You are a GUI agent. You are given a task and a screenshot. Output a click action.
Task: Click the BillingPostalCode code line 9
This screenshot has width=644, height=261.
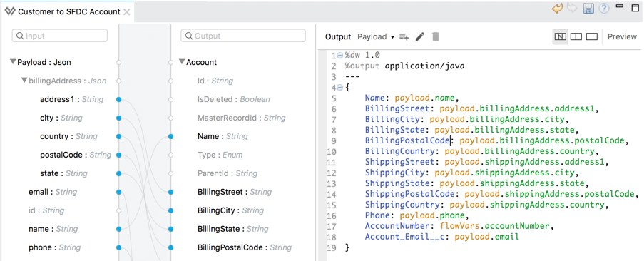[497, 140]
